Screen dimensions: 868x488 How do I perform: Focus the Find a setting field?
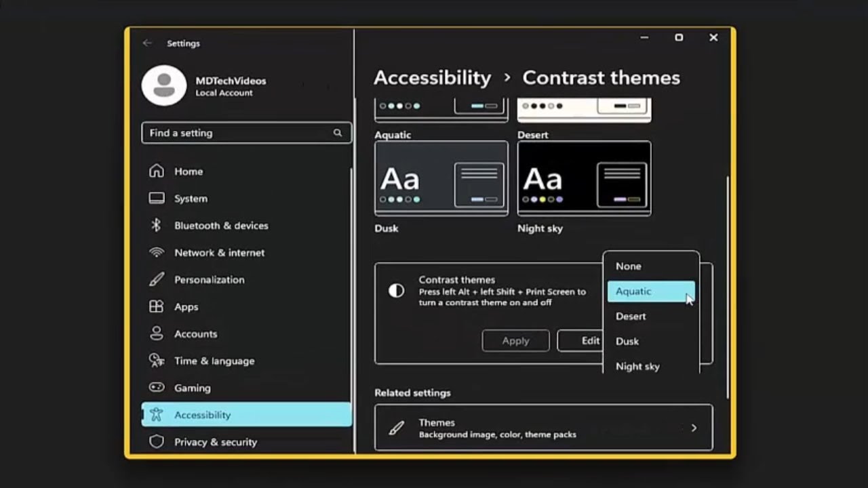point(246,133)
